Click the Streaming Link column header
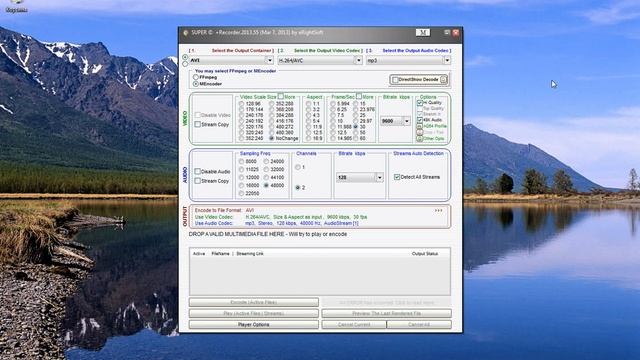This screenshot has height=360, width=640. point(250,254)
